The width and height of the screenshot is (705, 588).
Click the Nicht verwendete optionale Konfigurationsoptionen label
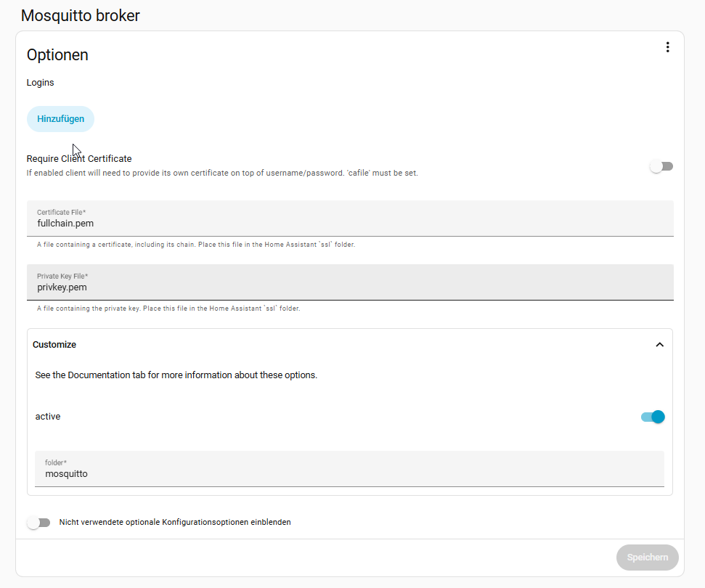click(175, 522)
